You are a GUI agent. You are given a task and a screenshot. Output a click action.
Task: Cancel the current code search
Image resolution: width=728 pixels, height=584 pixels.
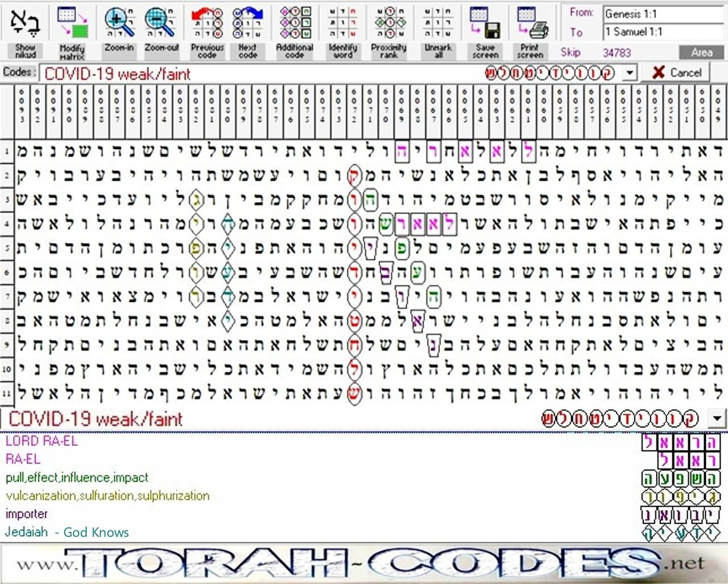[677, 72]
